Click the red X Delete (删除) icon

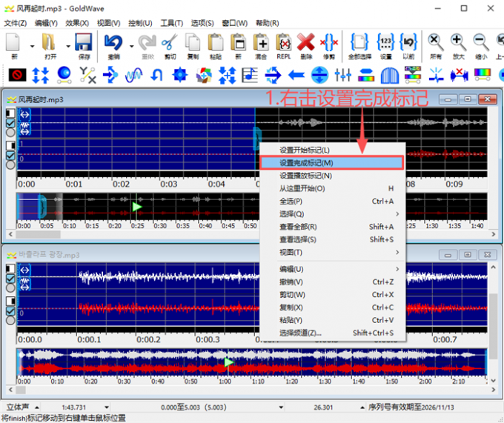(x=306, y=43)
